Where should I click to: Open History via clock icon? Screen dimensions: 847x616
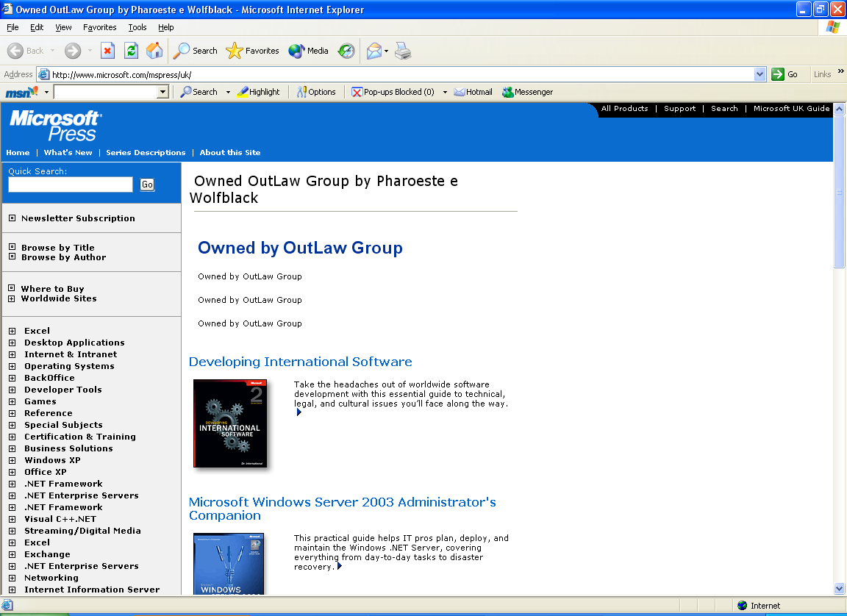[346, 51]
